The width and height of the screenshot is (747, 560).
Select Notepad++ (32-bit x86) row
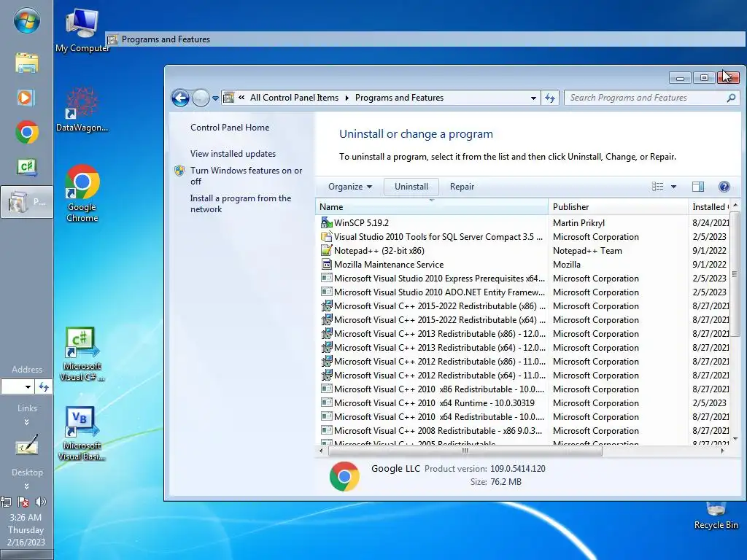click(523, 251)
